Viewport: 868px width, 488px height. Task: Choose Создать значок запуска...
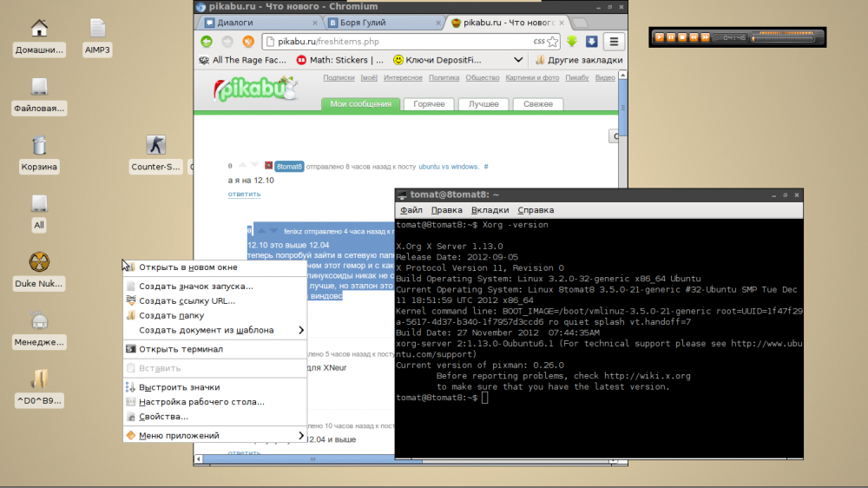pyautogui.click(x=214, y=287)
